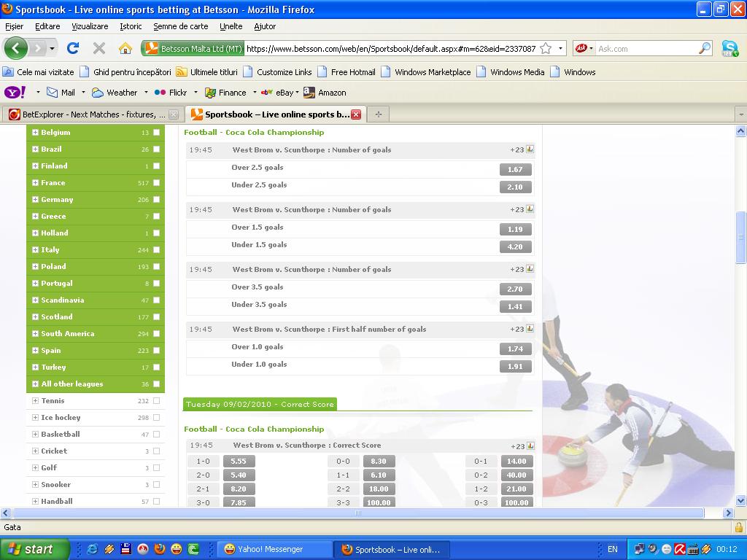The height and width of the screenshot is (560, 747).
Task: Open eBay from the Yahoo toolbar
Action: (x=278, y=93)
